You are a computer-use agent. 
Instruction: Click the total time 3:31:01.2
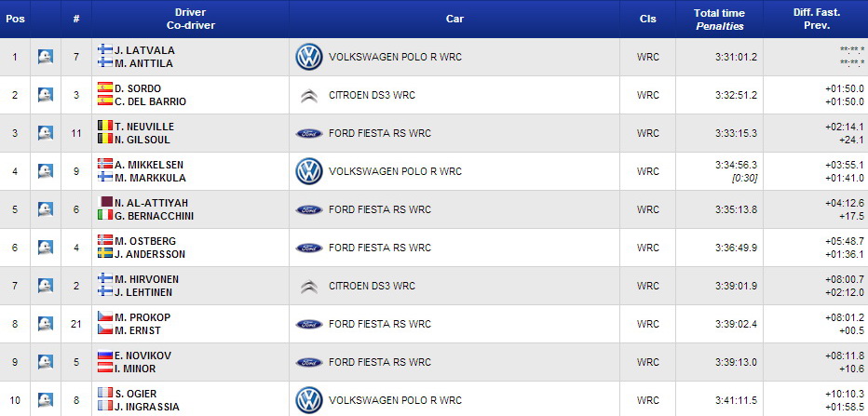click(x=736, y=57)
